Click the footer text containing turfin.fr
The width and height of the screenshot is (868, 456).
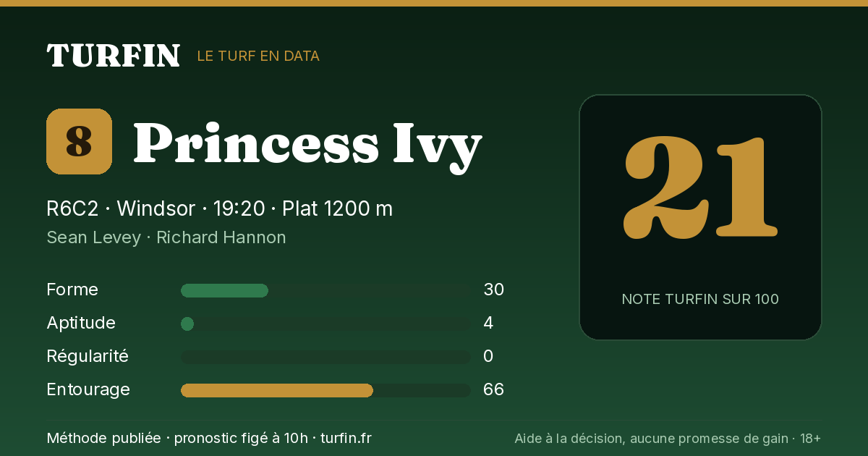pos(209,438)
